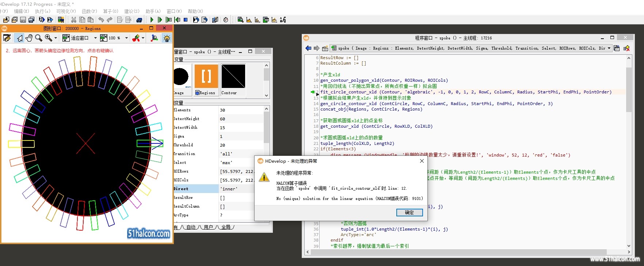Run the program with green play icon
644x266 pixels.
tap(152, 20)
